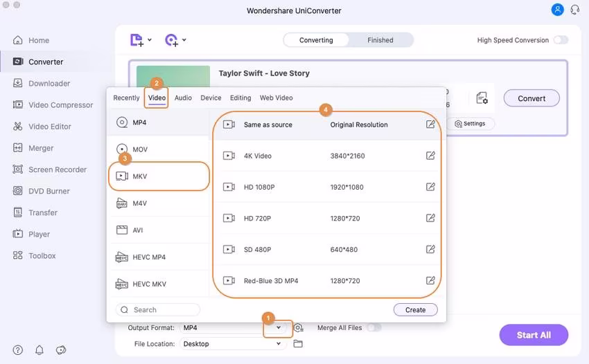Viewport: 589px width, 364px height.
Task: Edit the 4K Video preset
Action: pos(430,155)
